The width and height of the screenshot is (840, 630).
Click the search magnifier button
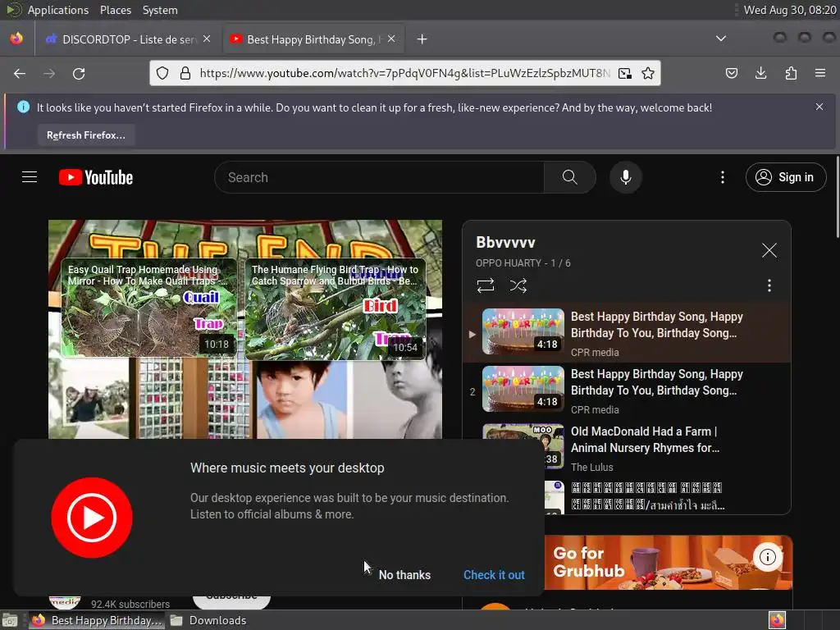(x=569, y=177)
